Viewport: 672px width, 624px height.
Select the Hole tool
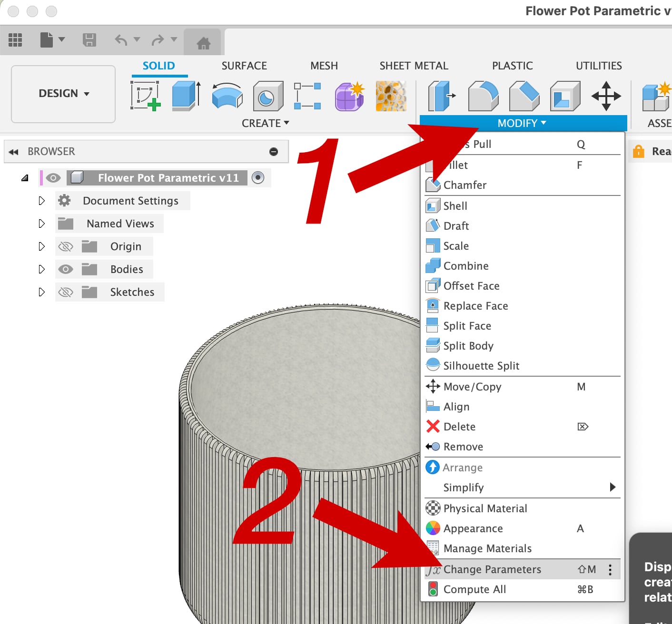[268, 96]
